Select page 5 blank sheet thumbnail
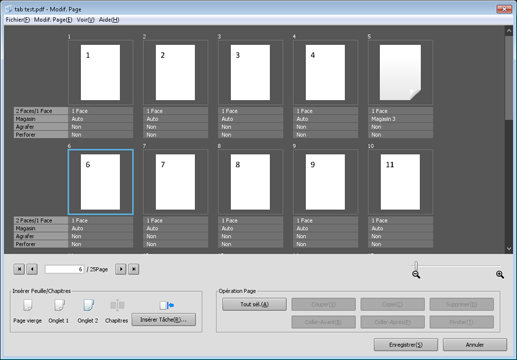The height and width of the screenshot is (360, 517). [400, 72]
